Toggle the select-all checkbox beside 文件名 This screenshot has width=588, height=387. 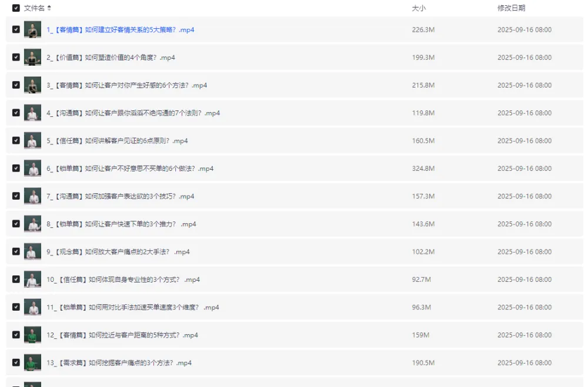pyautogui.click(x=16, y=8)
